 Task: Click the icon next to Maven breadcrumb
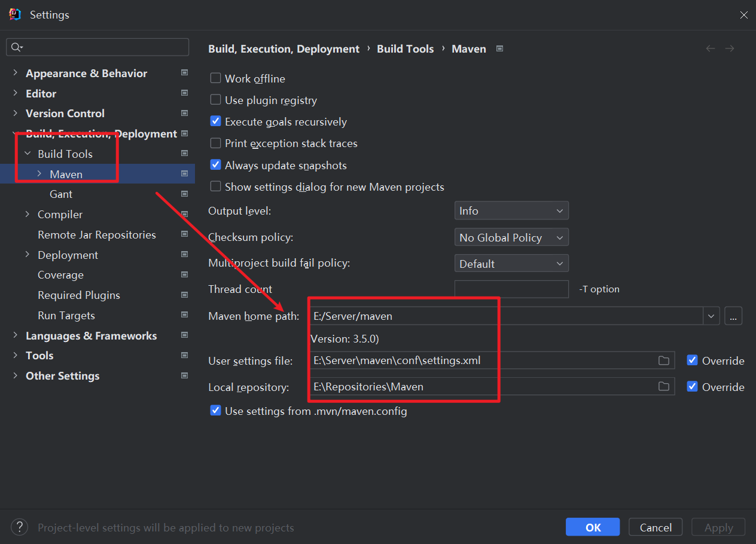pyautogui.click(x=500, y=48)
